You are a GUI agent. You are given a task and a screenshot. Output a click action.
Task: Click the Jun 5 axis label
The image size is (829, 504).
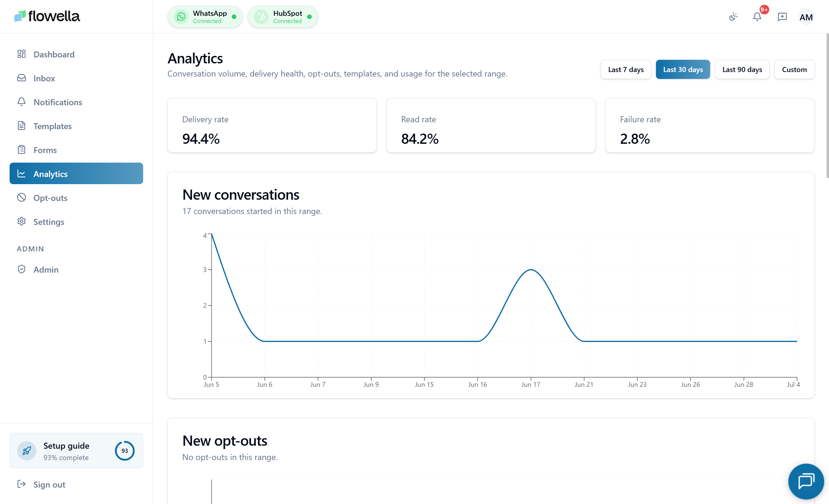pyautogui.click(x=211, y=384)
